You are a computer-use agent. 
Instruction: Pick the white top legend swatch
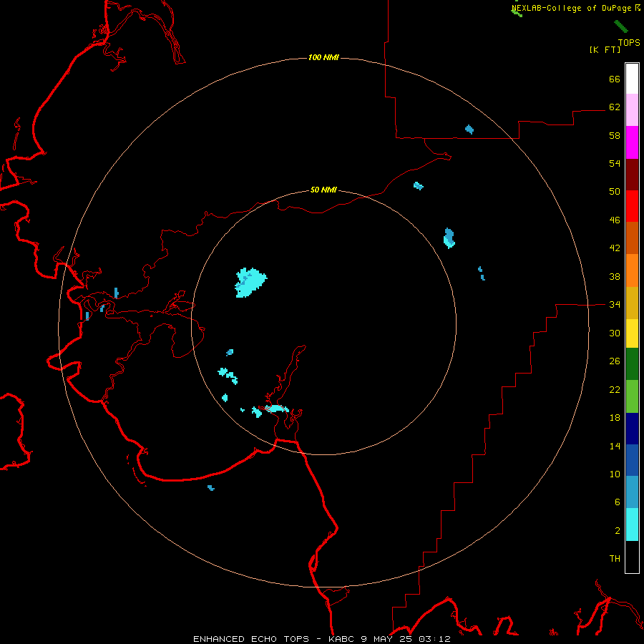click(632, 79)
